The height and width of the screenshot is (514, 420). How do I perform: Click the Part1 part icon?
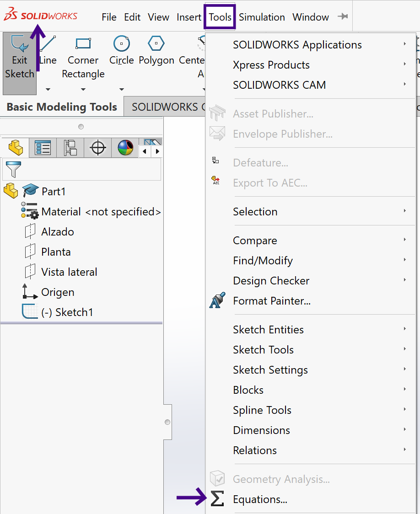[11, 191]
